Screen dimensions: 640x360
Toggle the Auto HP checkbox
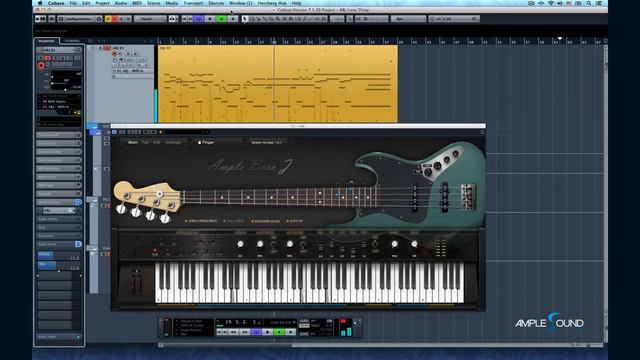click(x=295, y=221)
